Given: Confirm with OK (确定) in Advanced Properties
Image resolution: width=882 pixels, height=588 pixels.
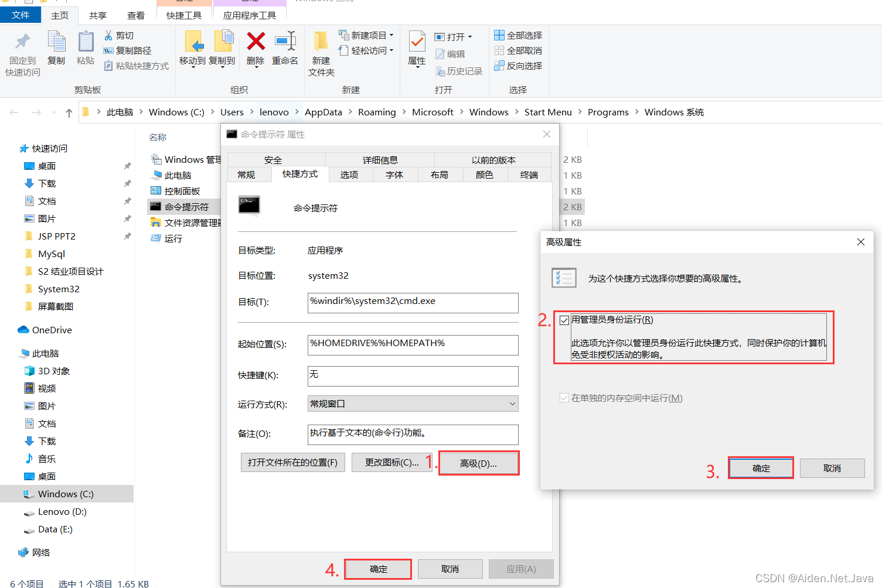Looking at the screenshot, I should [x=761, y=468].
